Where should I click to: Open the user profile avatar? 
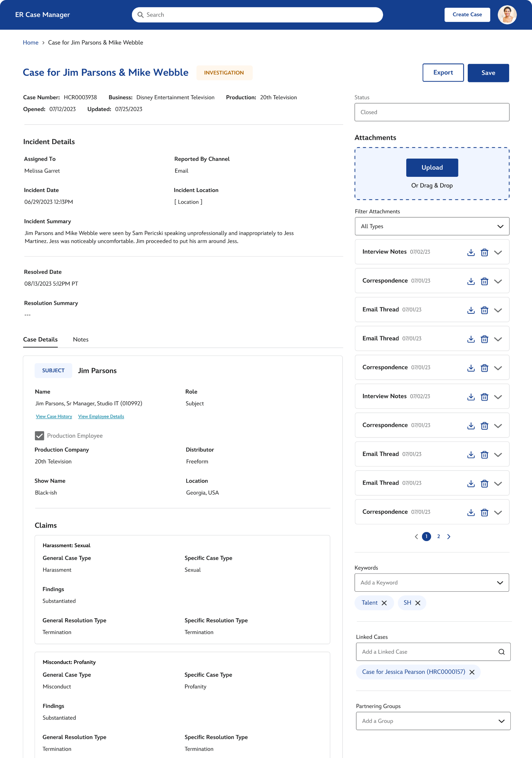tap(507, 15)
